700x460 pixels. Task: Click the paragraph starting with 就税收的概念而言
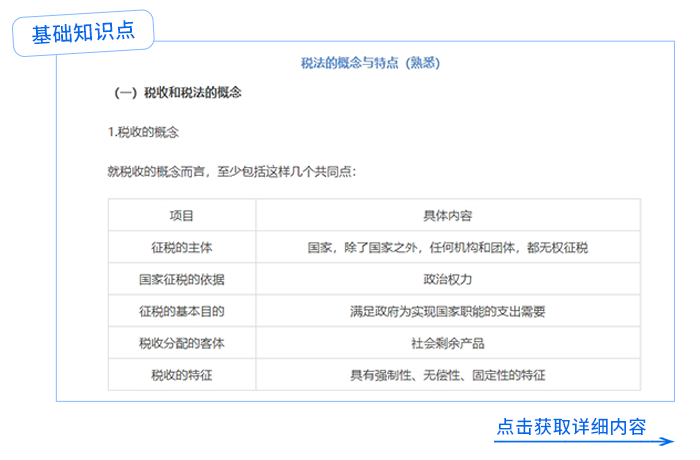(x=231, y=171)
